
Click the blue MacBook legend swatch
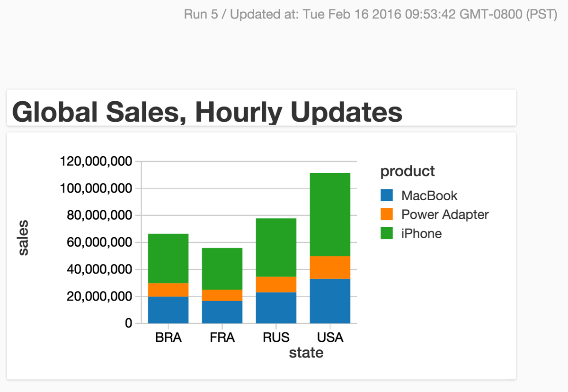[x=387, y=196]
